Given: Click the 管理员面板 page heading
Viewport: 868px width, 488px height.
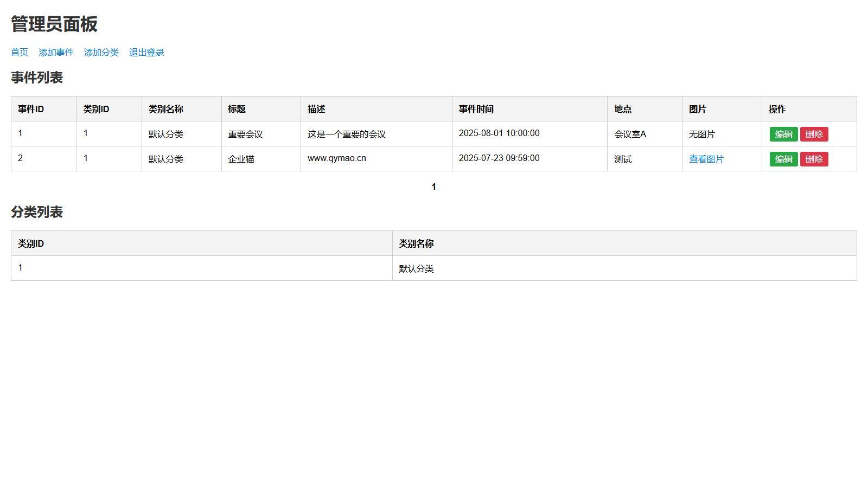Looking at the screenshot, I should point(54,24).
